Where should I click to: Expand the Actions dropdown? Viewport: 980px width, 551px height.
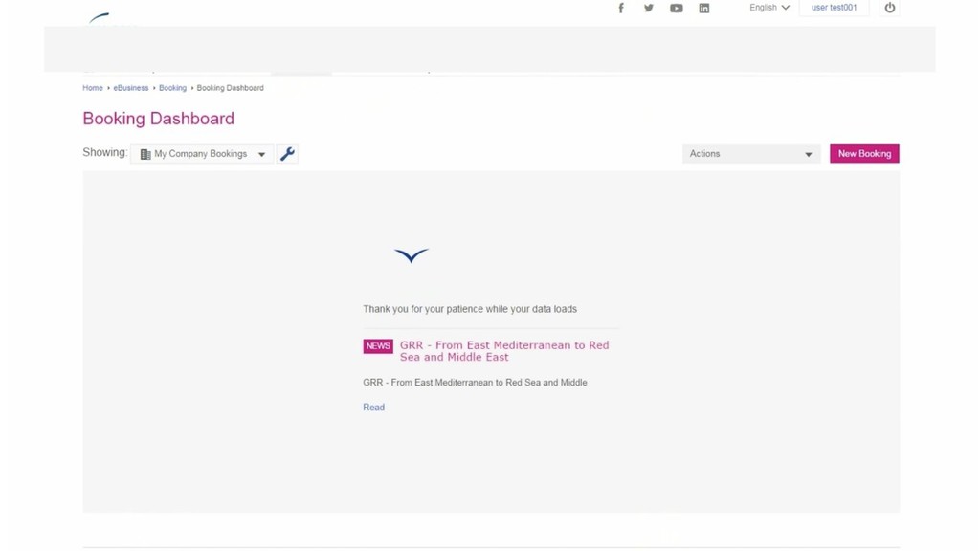751,154
